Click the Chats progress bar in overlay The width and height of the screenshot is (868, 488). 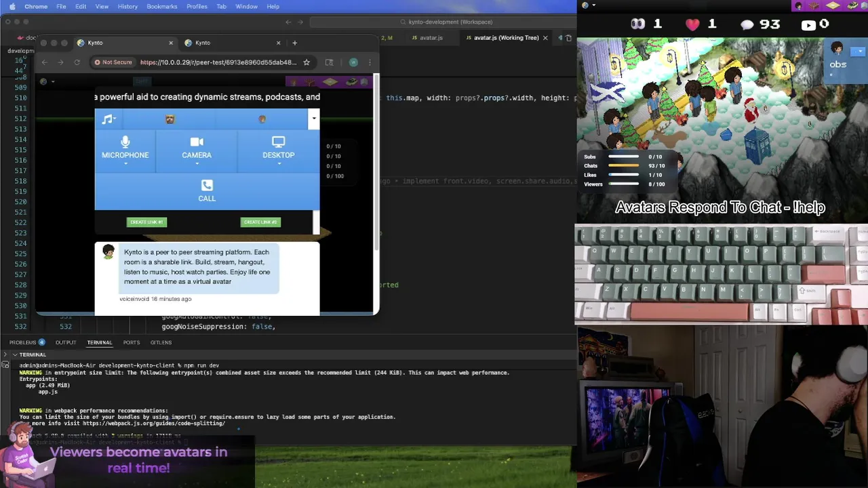click(624, 165)
